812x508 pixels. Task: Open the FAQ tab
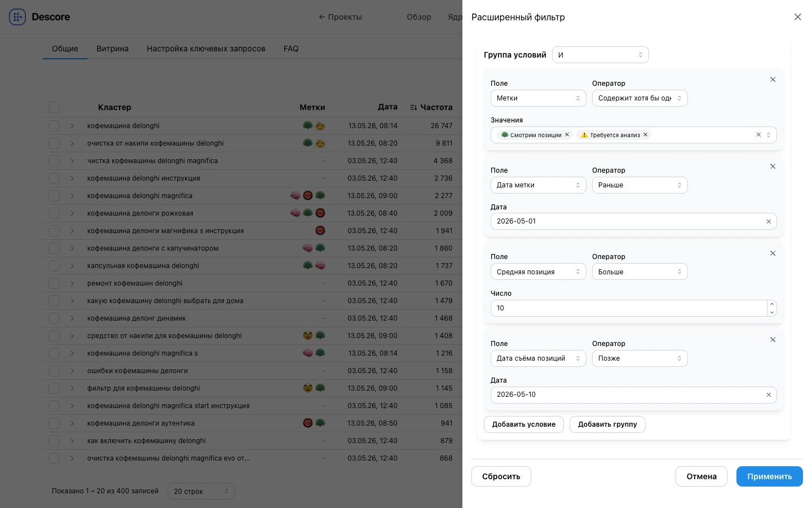(291, 49)
